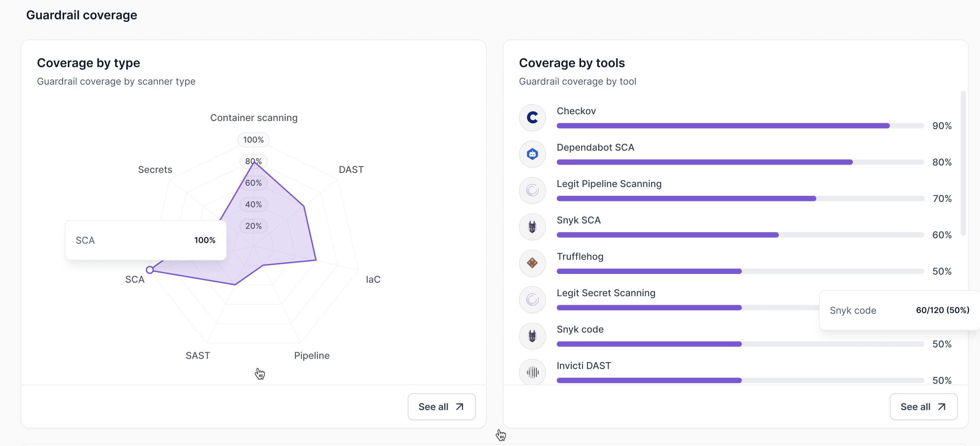The image size is (980, 446).
Task: Click the Trufflehog tool name
Action: tap(580, 256)
